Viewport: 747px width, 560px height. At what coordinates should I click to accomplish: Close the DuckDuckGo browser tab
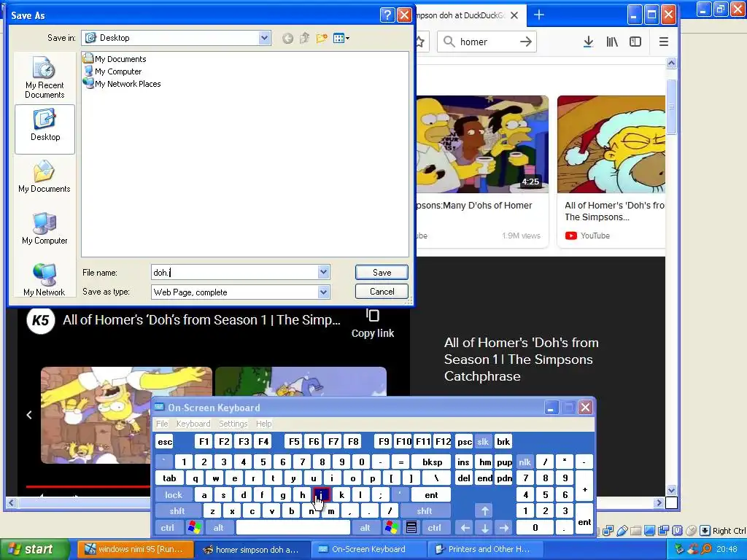point(514,15)
